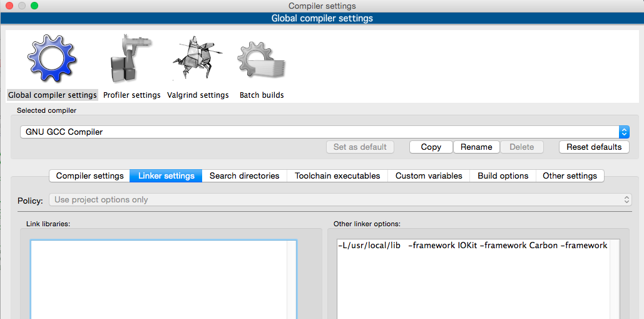
Task: Click the Other linker options scrollbar
Action: point(615,280)
